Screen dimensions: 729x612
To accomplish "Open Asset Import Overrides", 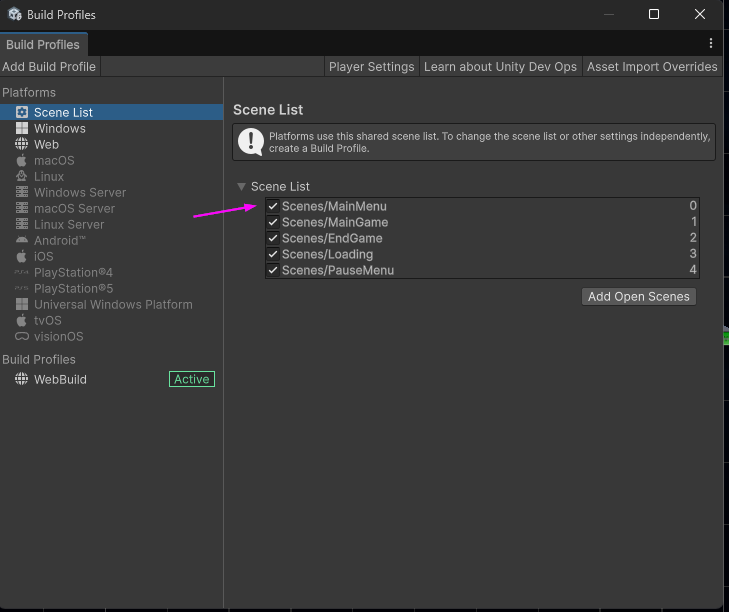I will [652, 67].
